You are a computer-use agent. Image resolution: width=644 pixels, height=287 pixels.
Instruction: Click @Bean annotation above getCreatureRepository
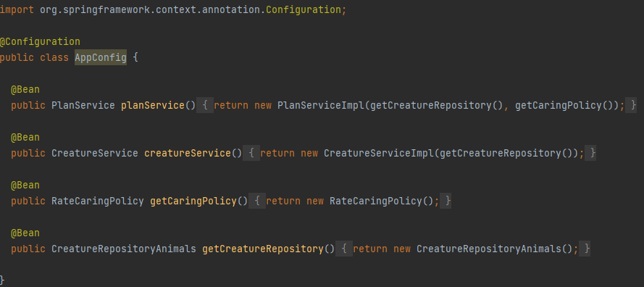pos(25,233)
